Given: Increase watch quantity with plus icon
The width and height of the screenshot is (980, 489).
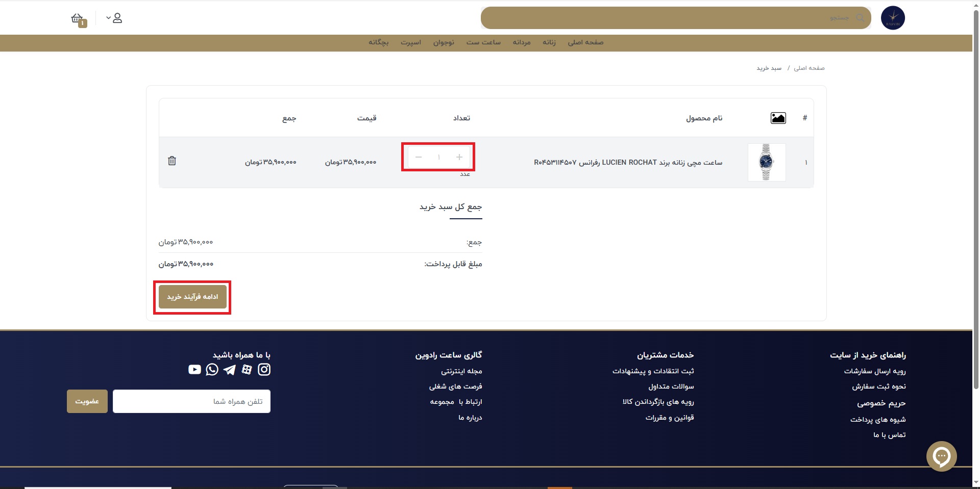Looking at the screenshot, I should (459, 157).
